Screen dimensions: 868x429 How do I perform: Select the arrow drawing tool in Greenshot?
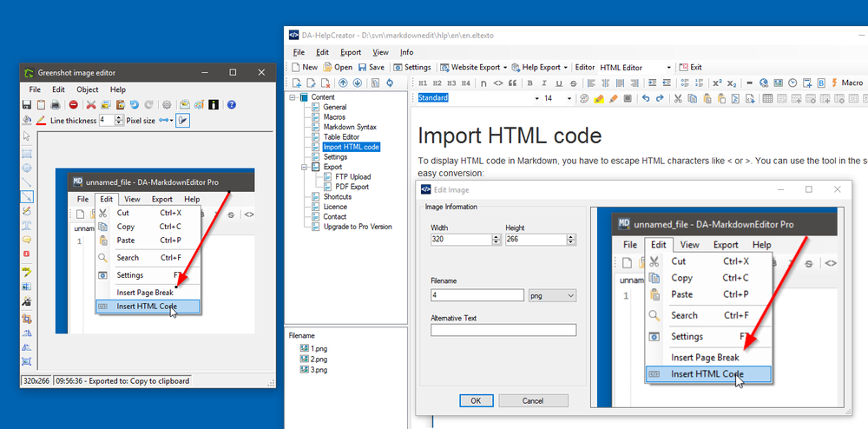pos(27,196)
